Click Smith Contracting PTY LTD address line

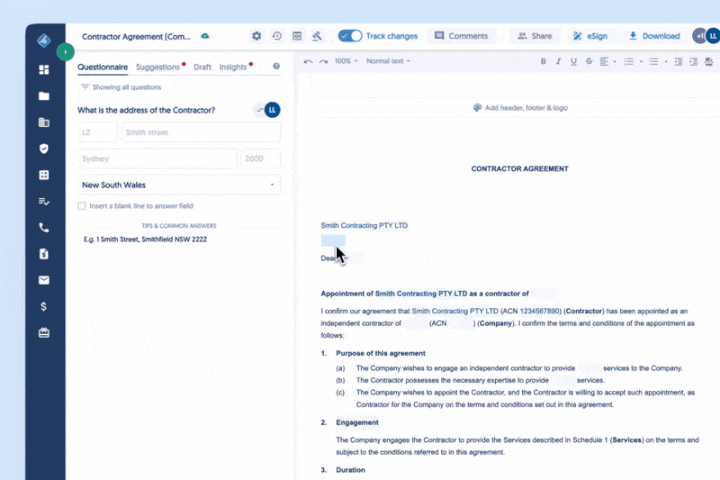tap(364, 226)
